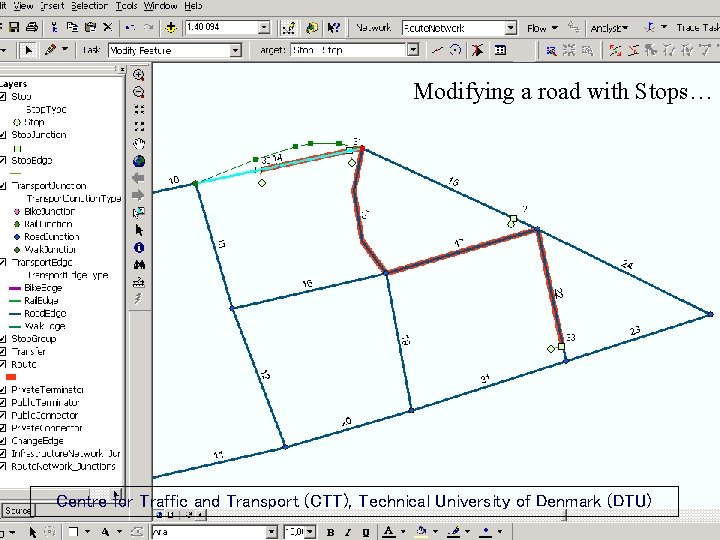Click the Print icon
Screen dimensions: 720x540
point(32,28)
